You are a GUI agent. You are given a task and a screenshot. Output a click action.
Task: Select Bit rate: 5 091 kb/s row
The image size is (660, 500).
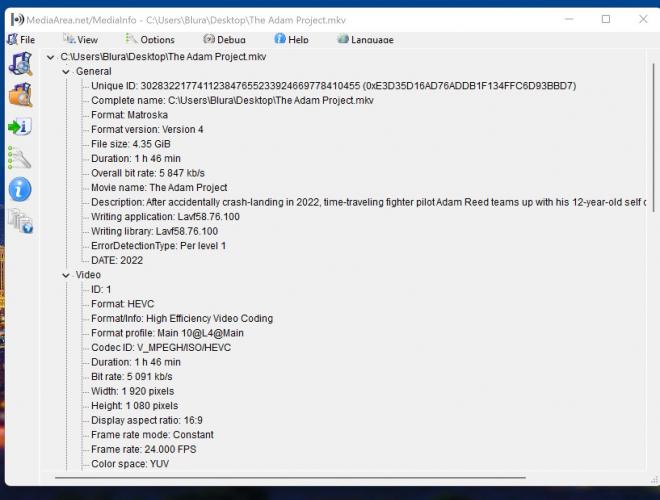click(x=132, y=376)
